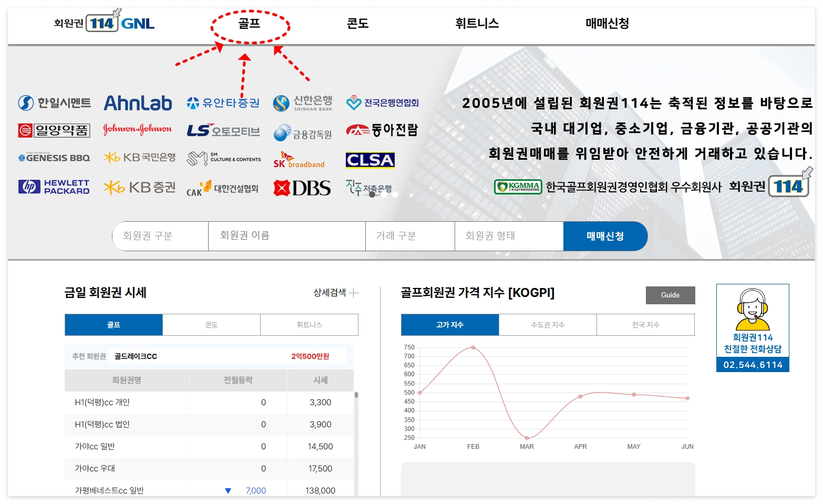
Task: Click the Hewlett Packard logo
Action: coord(54,187)
